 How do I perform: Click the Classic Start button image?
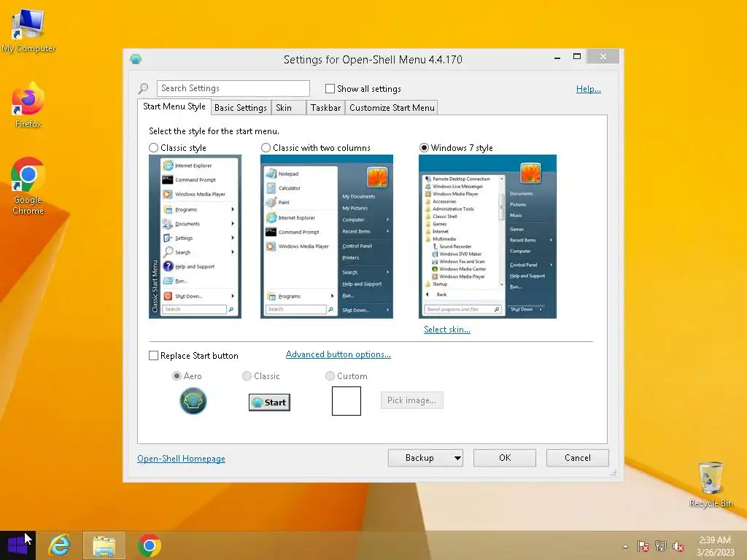click(x=269, y=402)
